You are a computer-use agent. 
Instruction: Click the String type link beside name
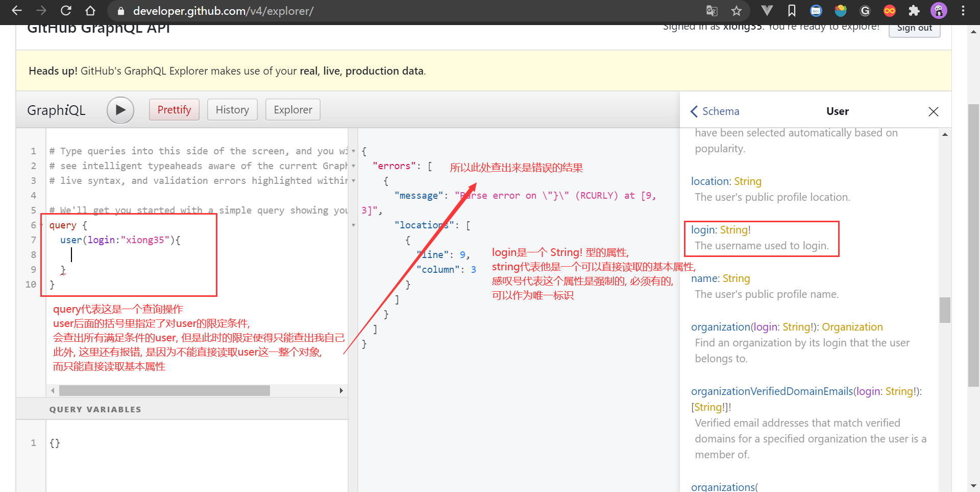pyautogui.click(x=737, y=278)
